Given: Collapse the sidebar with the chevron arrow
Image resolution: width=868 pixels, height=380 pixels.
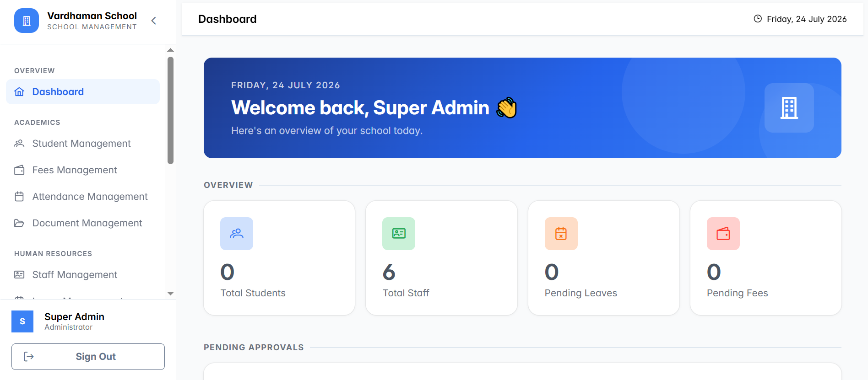Looking at the screenshot, I should 154,21.
